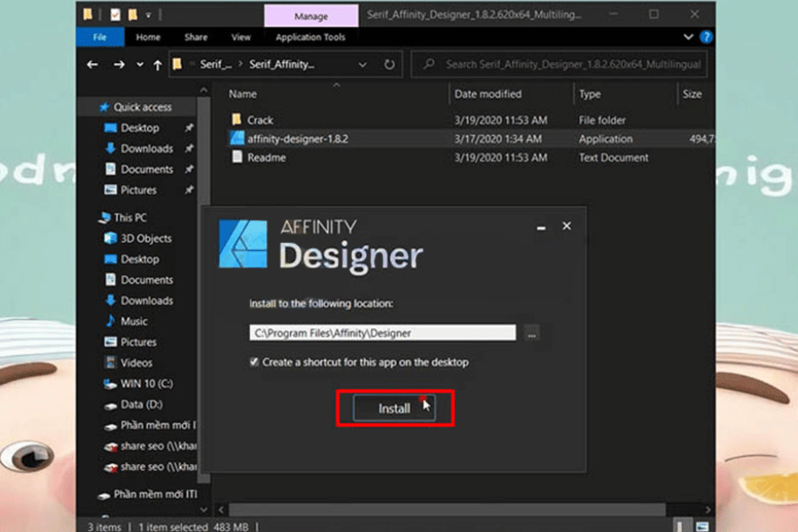
Task: Click the Up one level arrow
Action: pos(158,65)
